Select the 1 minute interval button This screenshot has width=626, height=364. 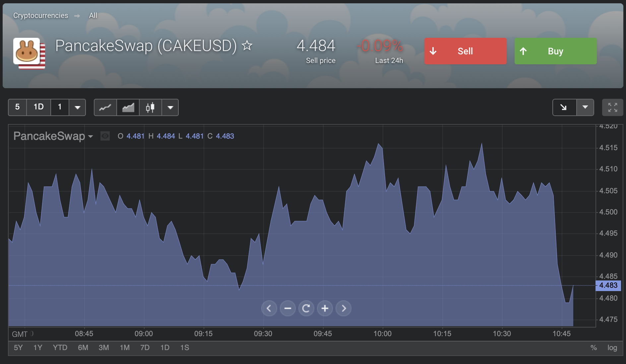click(x=60, y=107)
